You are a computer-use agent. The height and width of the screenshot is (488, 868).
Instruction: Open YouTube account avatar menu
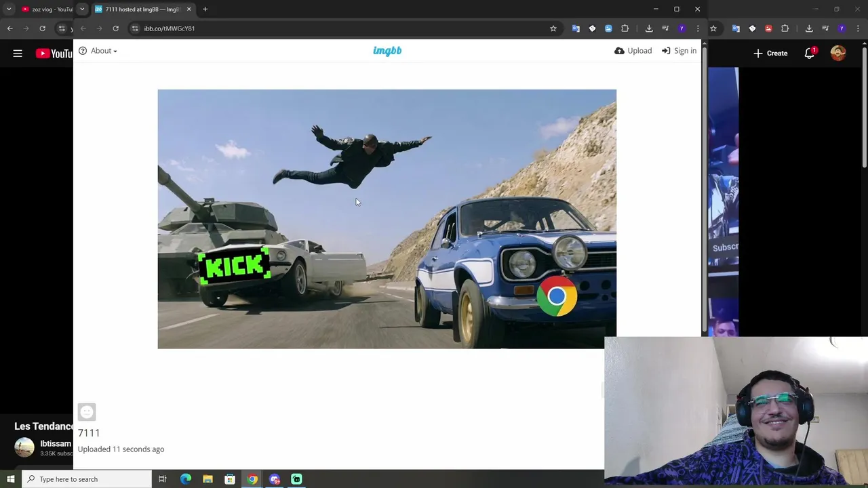[x=838, y=54]
